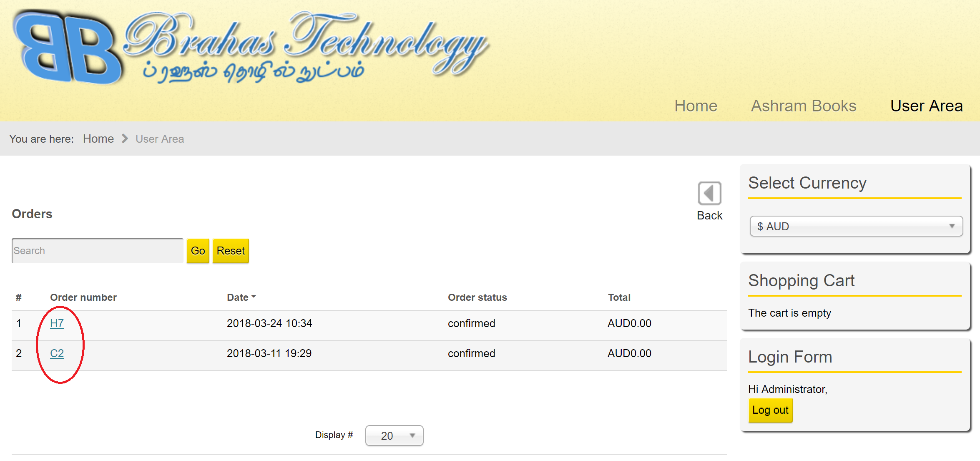Open the Display # count dropdown

click(x=394, y=436)
